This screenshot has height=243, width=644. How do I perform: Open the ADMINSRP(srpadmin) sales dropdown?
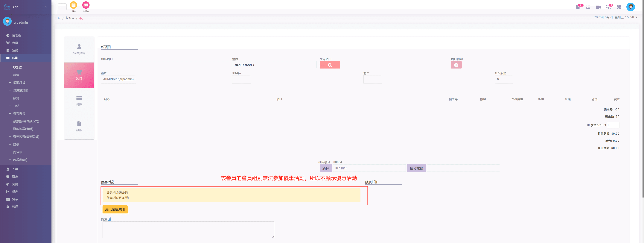click(118, 79)
